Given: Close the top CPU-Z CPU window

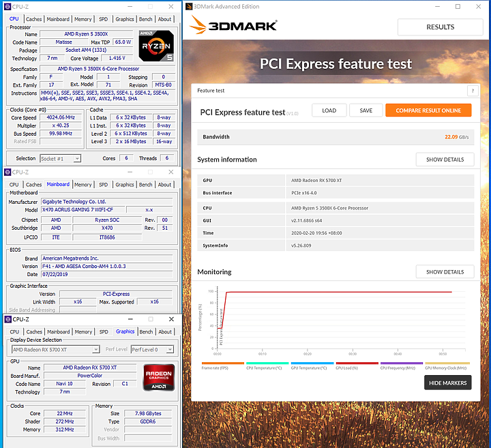Looking at the screenshot, I should tap(171, 7).
